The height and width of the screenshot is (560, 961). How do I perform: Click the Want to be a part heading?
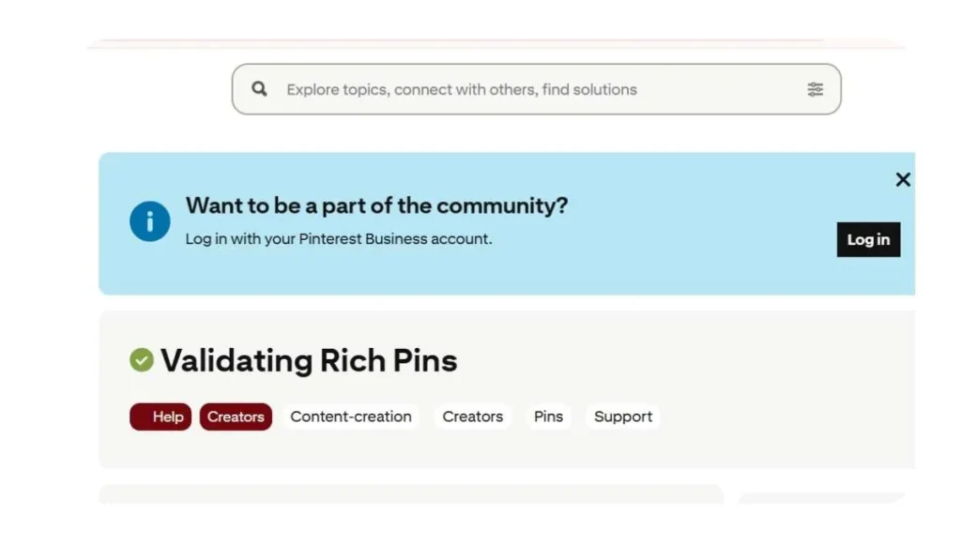(x=376, y=205)
